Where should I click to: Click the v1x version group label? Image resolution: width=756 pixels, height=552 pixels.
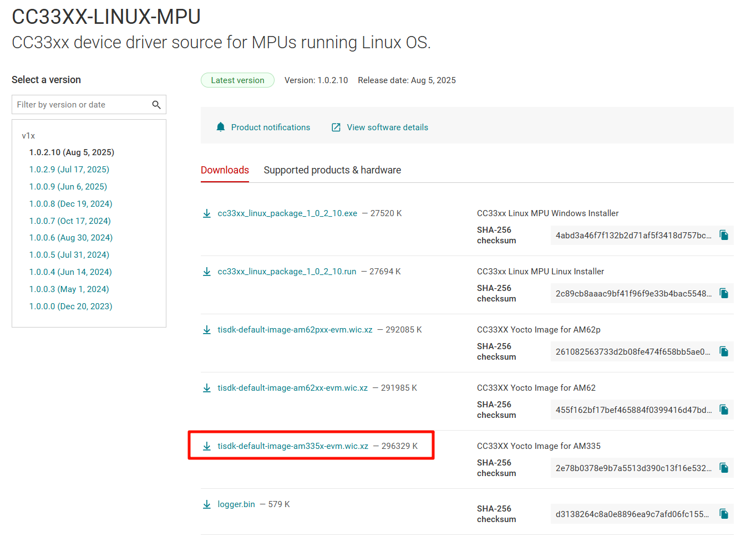pyautogui.click(x=28, y=136)
